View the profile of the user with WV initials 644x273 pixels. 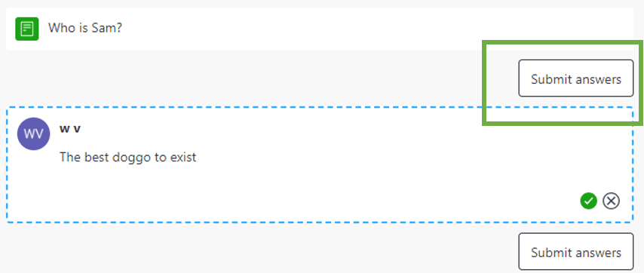(x=34, y=133)
